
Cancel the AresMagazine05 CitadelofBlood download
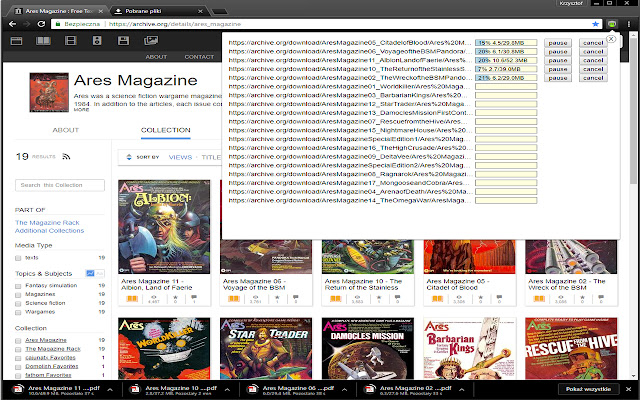coord(593,43)
